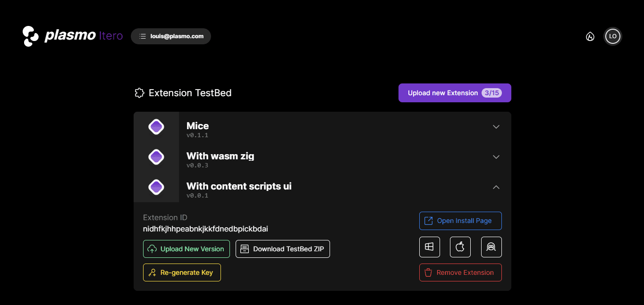
Task: Open the LO user avatar menu
Action: (613, 36)
